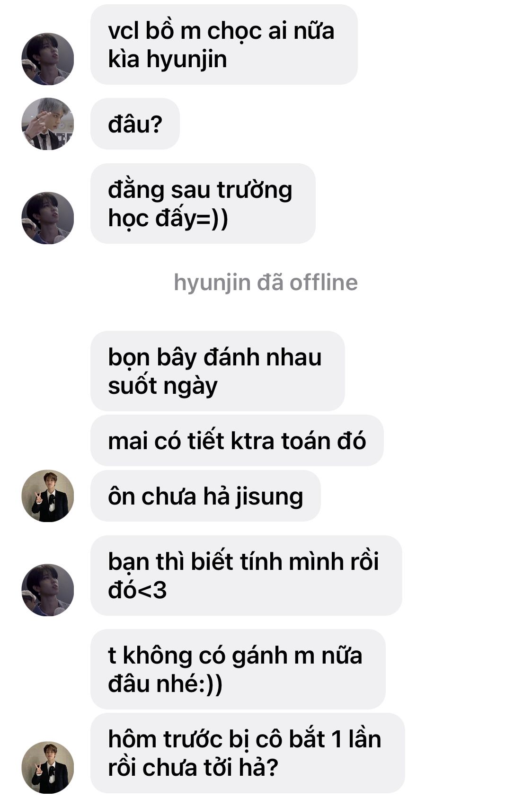Tap the 'hôm trước bị cô bắt 1 lần' message
Image resolution: width=532 pixels, height=798 pixels.
(x=248, y=753)
